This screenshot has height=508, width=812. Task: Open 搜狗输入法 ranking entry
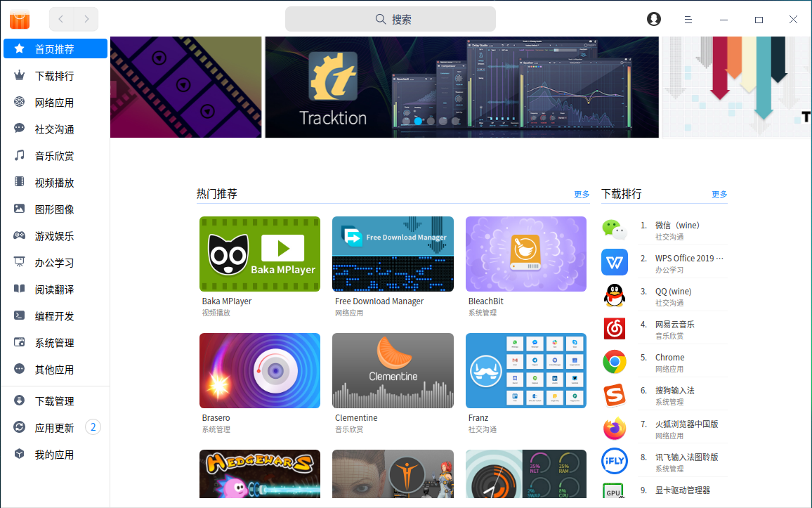pos(675,391)
